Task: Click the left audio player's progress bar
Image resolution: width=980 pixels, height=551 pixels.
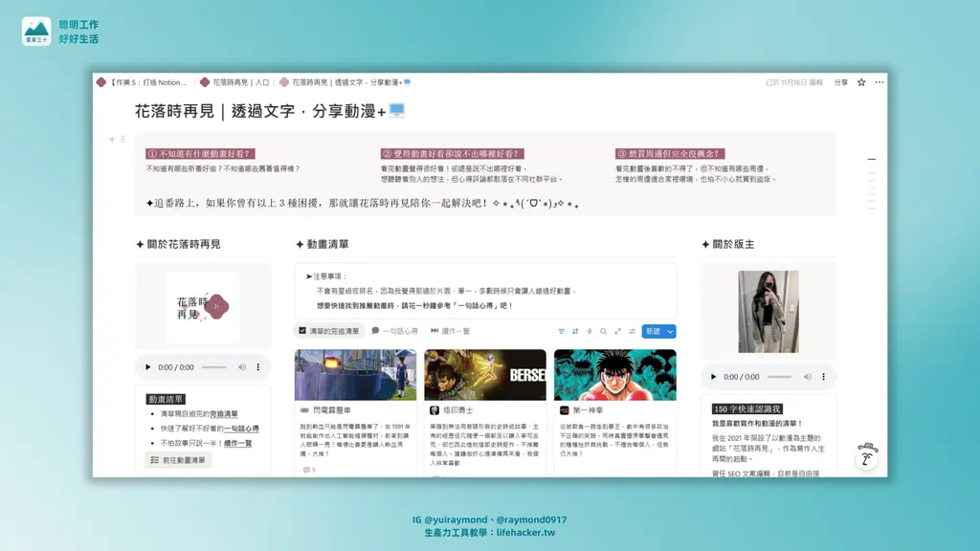Action: (x=213, y=367)
